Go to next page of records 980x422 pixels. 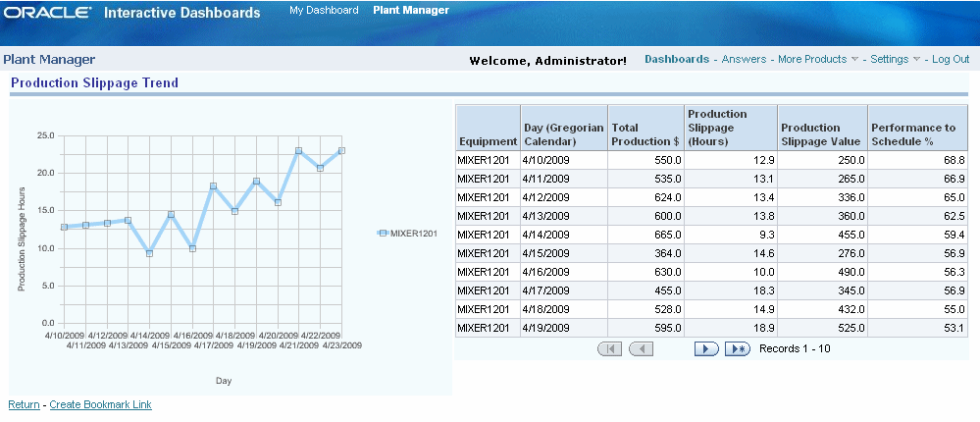pos(706,348)
